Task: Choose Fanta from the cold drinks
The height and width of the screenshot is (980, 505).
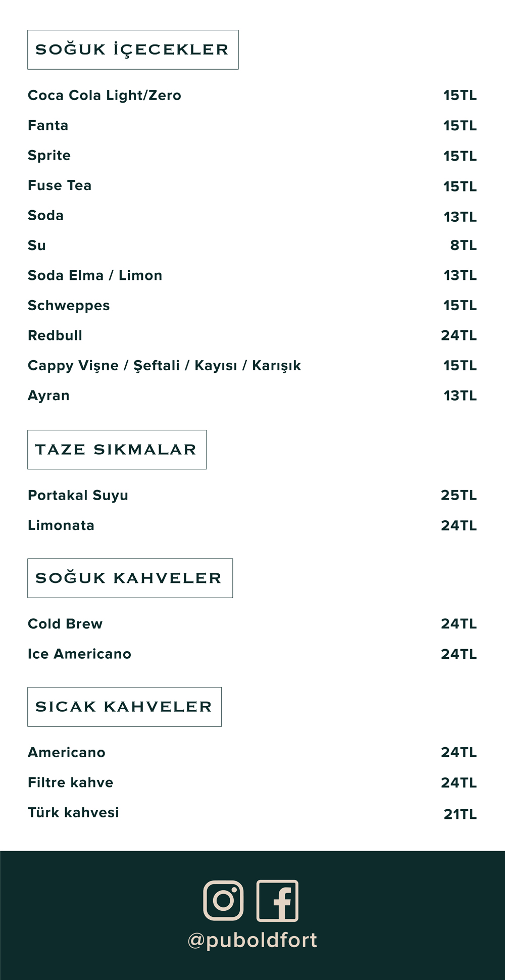Action: [x=48, y=125]
